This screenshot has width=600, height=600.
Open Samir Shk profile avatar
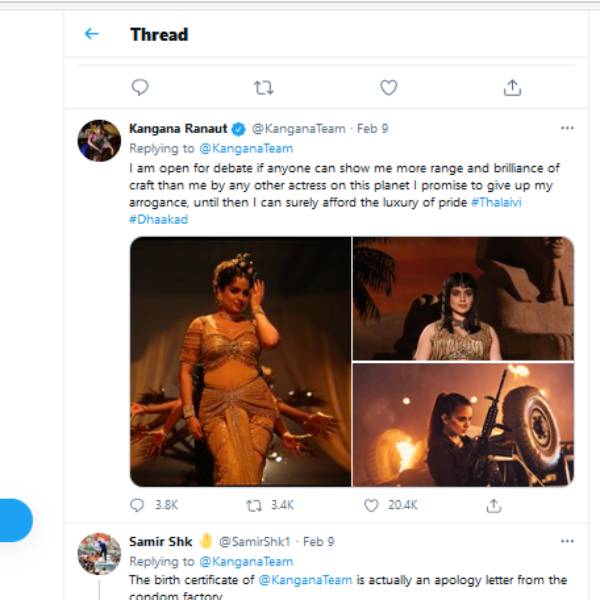[99, 554]
